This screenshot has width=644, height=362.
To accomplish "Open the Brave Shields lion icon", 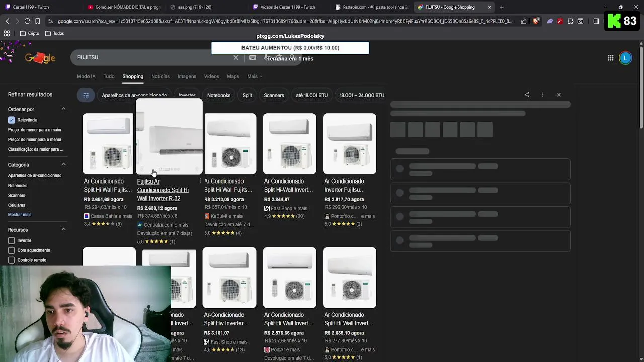I will pos(535,21).
